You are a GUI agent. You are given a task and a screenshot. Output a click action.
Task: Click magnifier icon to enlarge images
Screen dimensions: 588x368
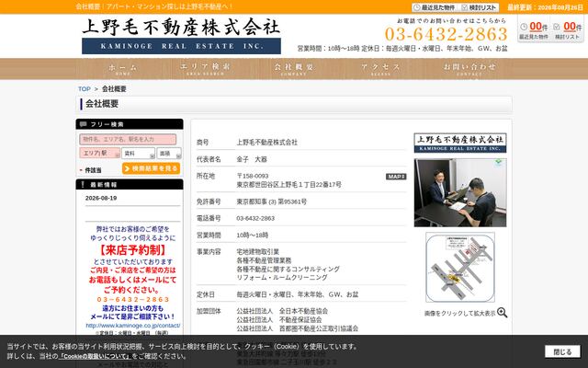(503, 313)
